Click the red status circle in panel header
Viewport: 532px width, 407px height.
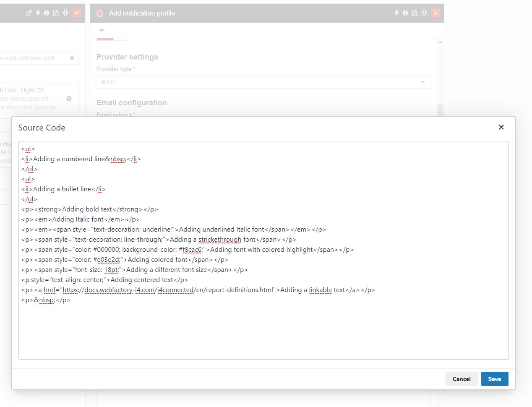[x=100, y=13]
